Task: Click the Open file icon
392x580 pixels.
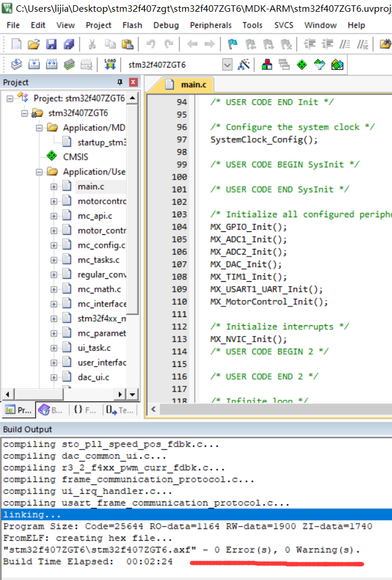Action: (x=33, y=45)
